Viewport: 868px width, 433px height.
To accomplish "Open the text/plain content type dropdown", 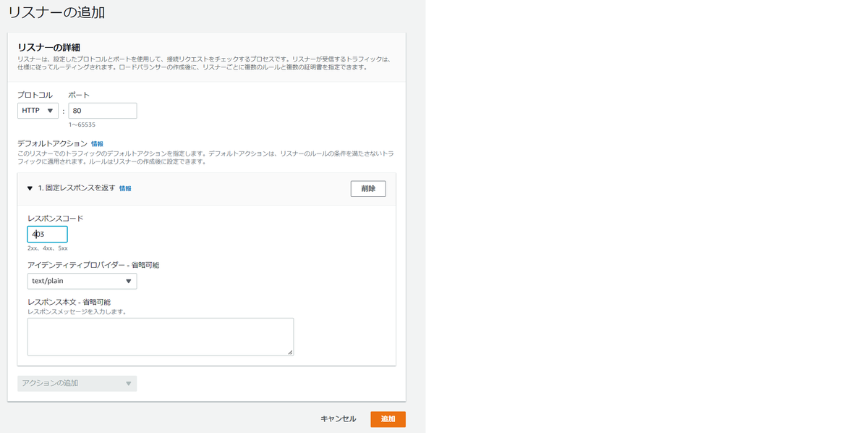I will tap(82, 281).
